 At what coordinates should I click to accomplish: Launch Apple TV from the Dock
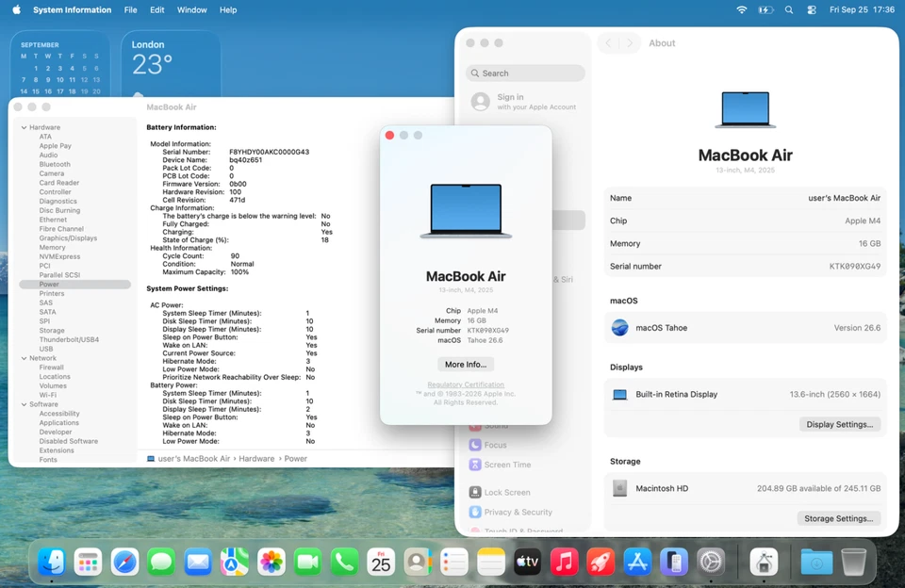coord(528,562)
